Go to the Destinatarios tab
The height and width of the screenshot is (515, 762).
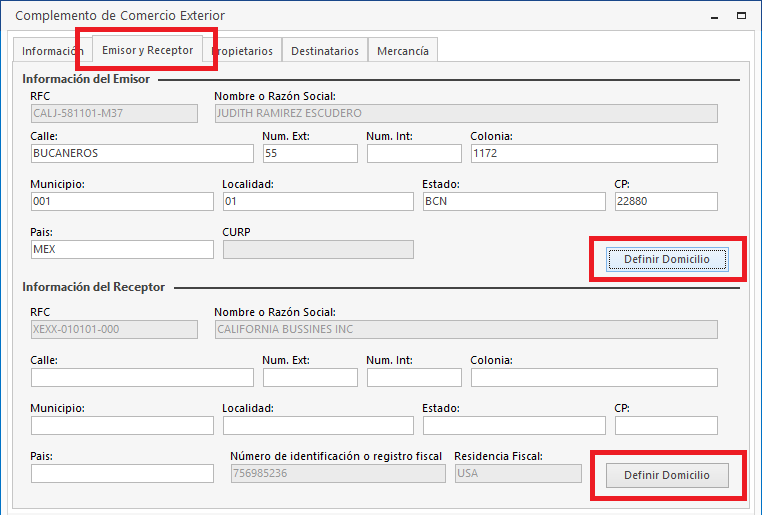point(324,51)
